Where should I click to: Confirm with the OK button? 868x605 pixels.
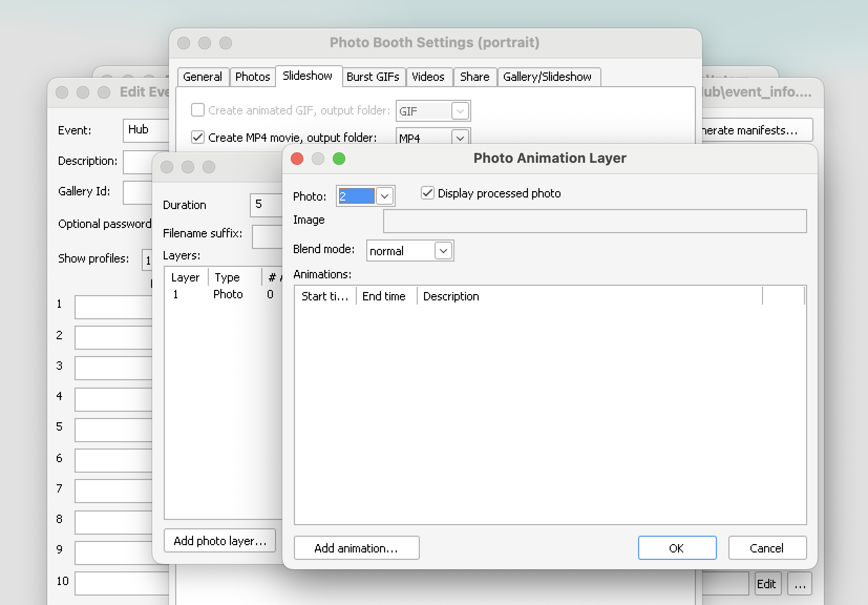(x=676, y=548)
